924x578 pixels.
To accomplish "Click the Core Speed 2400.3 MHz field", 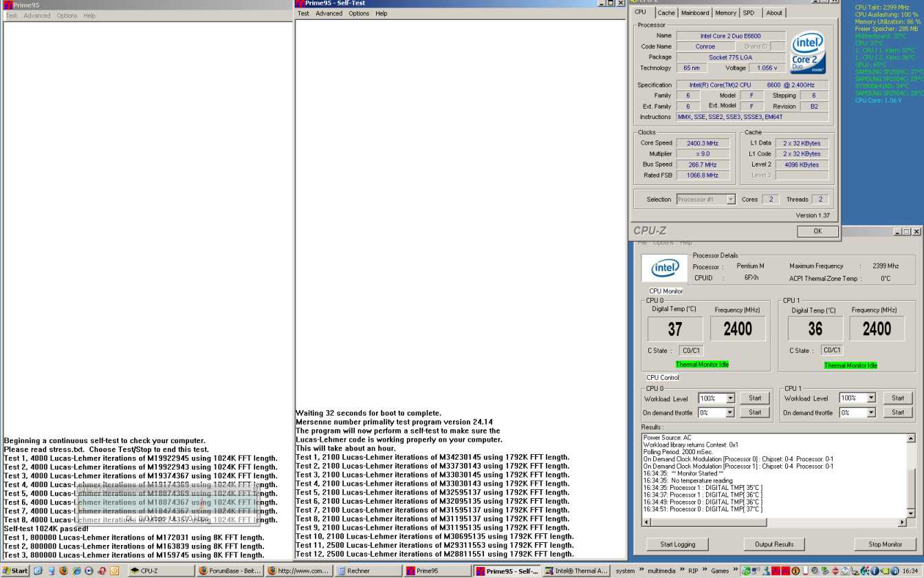I will coord(703,143).
